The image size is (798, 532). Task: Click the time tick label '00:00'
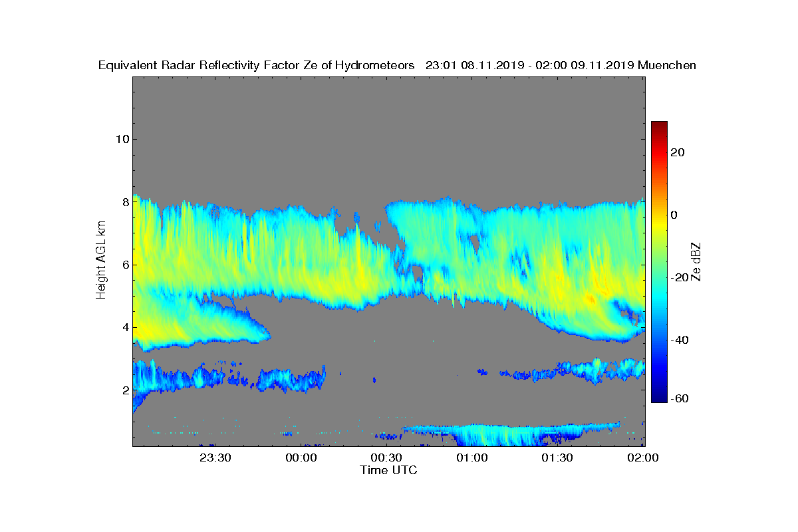pyautogui.click(x=301, y=458)
